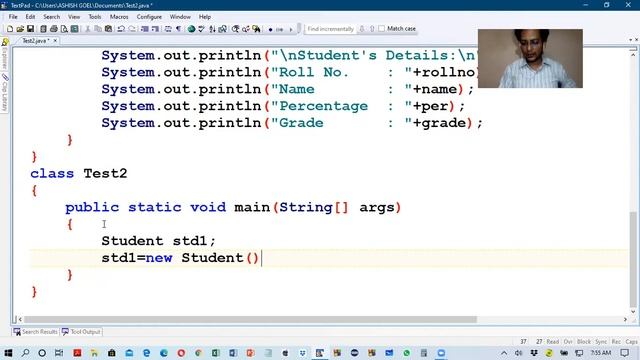Open the Configure menu

[149, 17]
